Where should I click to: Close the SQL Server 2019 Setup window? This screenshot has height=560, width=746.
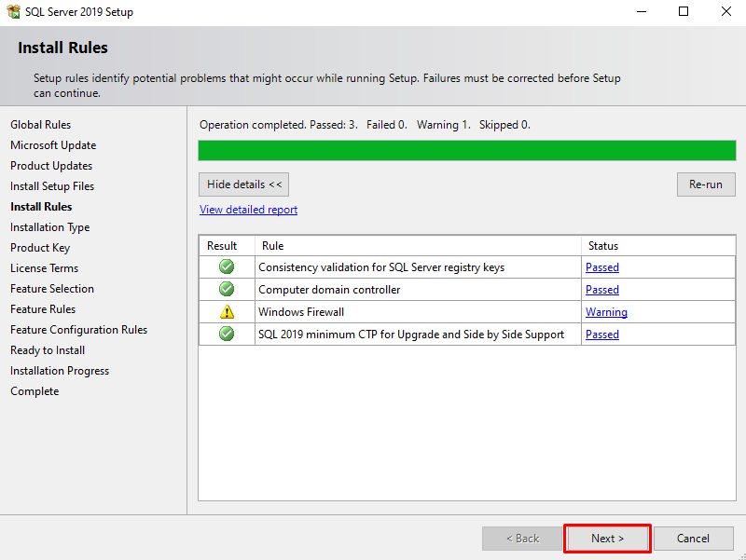(x=726, y=11)
